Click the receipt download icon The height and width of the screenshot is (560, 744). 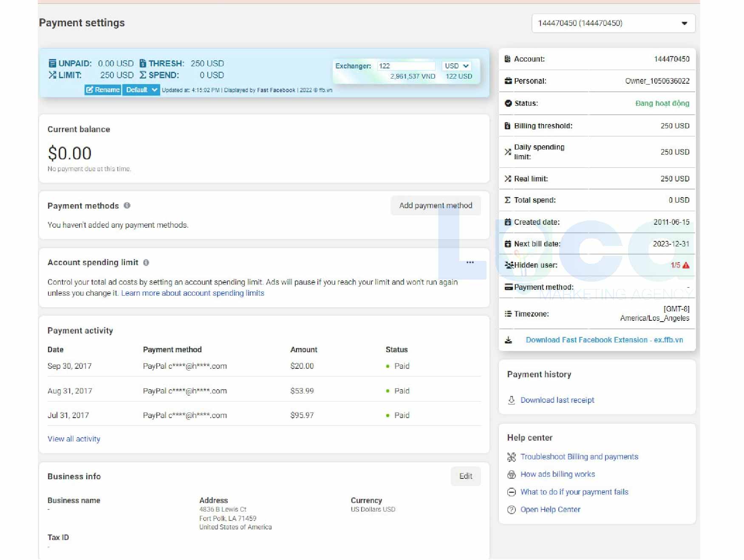click(512, 400)
